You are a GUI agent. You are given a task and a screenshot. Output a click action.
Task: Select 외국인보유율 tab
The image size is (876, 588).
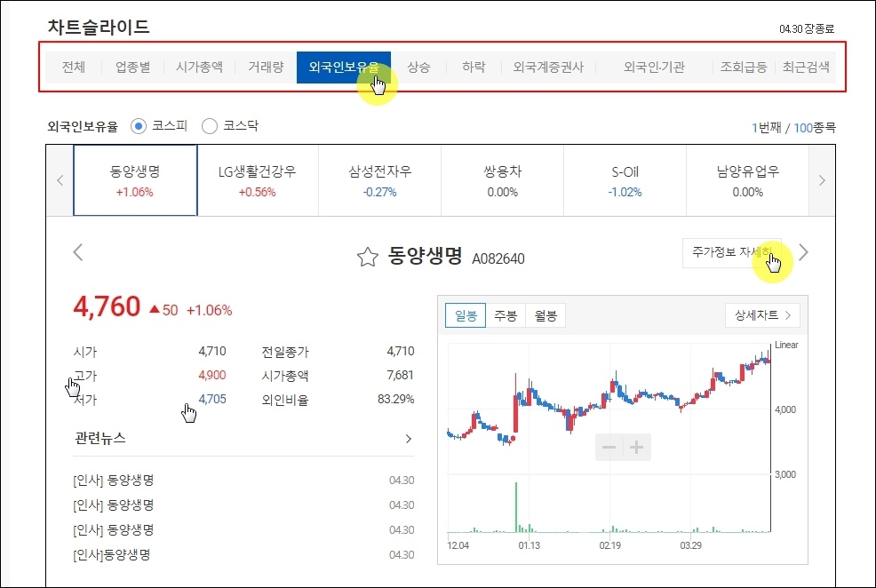pyautogui.click(x=344, y=68)
